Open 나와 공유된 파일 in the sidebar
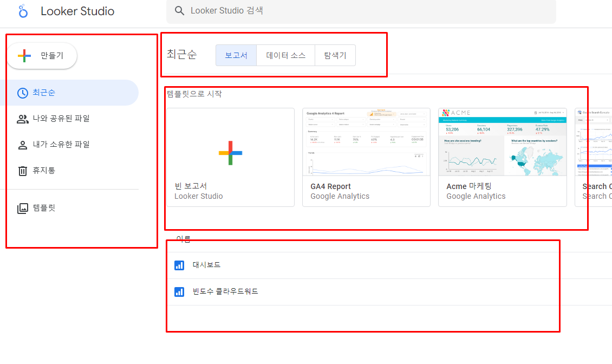612x364 pixels. [x=69, y=118]
